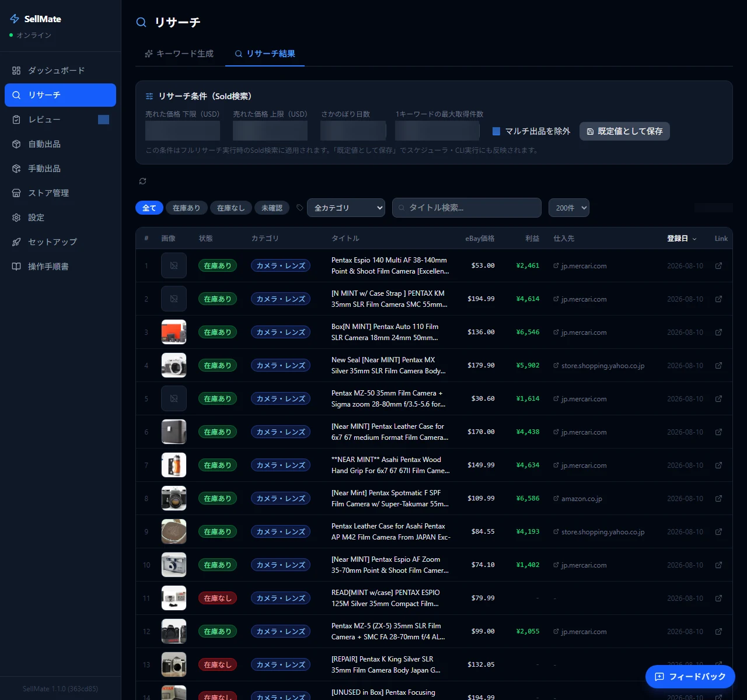Go to 手動出品 in the sidebar
747x700 pixels.
click(60, 169)
